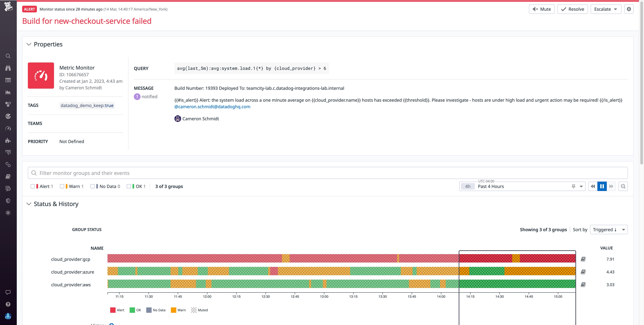644x325 pixels.
Task: Click the zoom out magnifier next to the time controls
Action: (x=623, y=186)
